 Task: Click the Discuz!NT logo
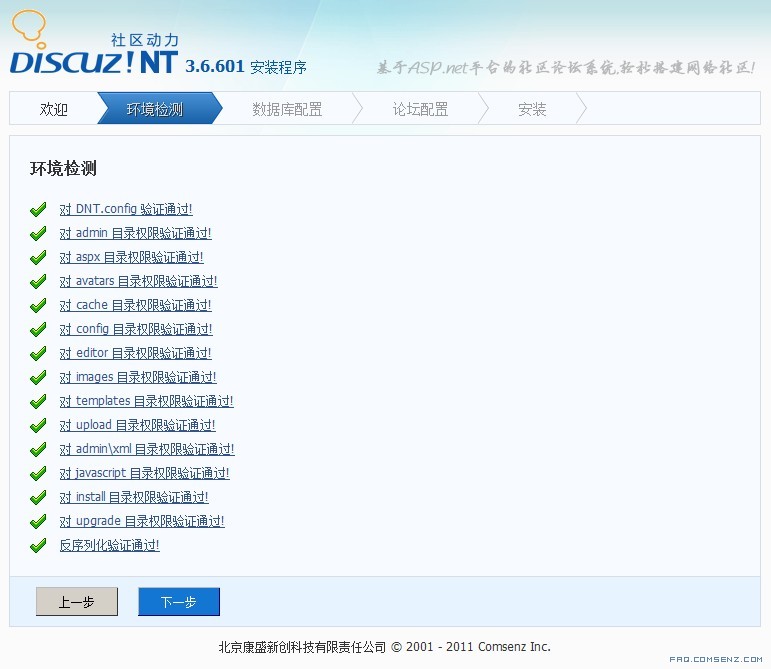(x=95, y=50)
